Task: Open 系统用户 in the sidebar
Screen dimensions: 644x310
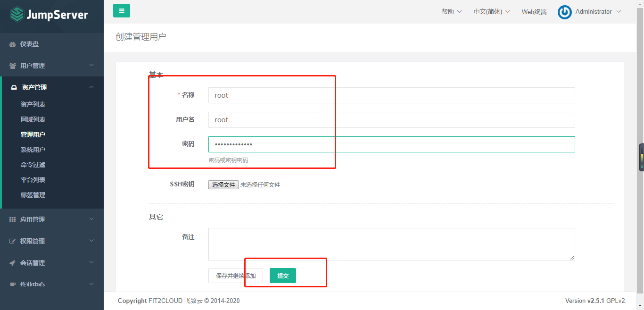Action: (x=33, y=150)
